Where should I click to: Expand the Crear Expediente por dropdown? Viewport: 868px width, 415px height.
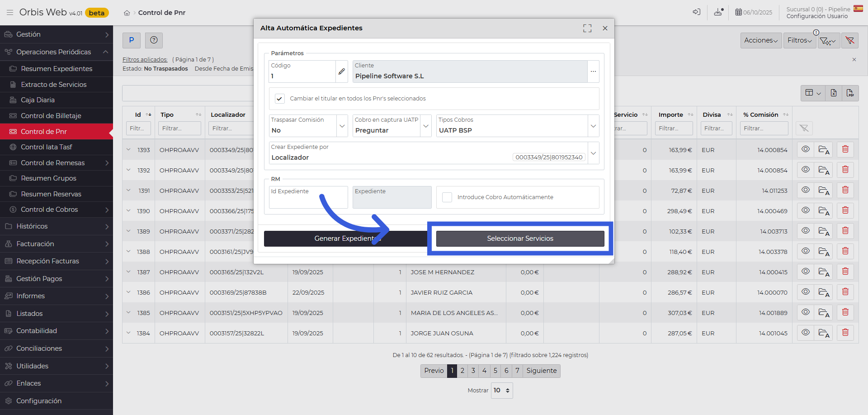[x=593, y=153]
